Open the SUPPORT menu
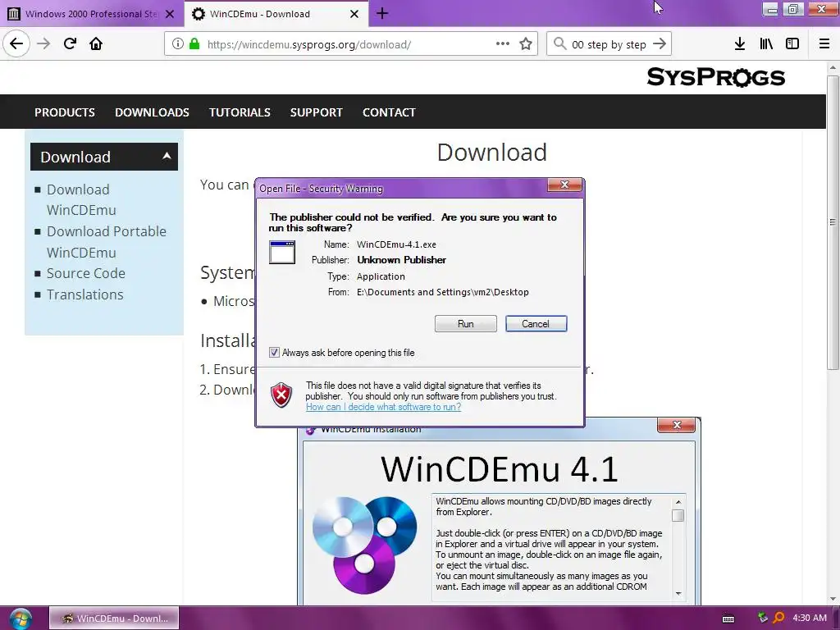The width and height of the screenshot is (840, 630). [316, 112]
